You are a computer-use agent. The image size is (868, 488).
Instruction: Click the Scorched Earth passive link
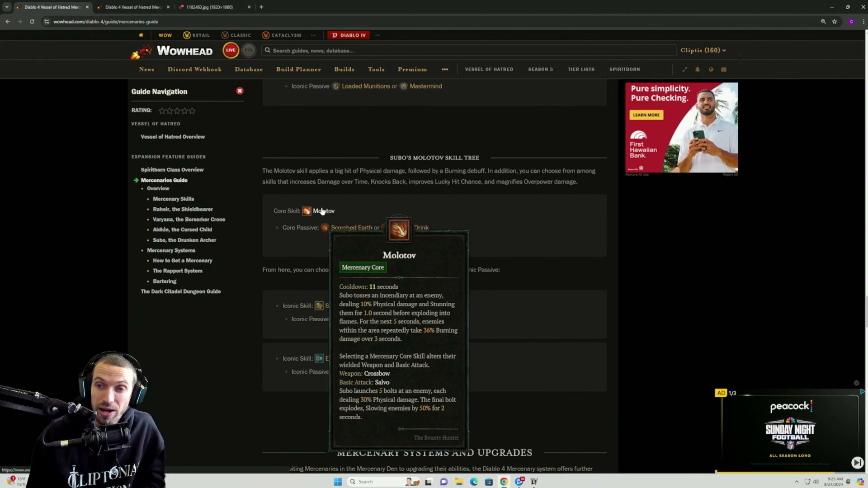tap(352, 228)
